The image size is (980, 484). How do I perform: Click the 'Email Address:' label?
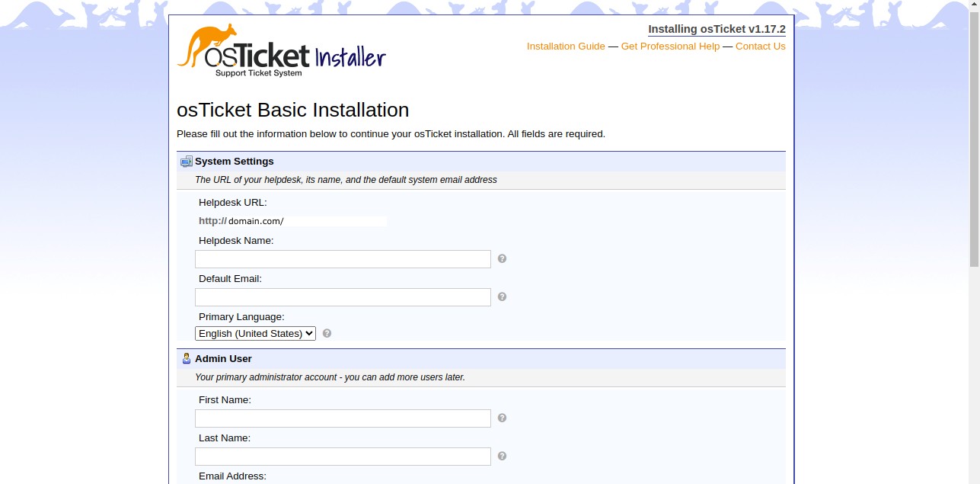[x=232, y=476]
